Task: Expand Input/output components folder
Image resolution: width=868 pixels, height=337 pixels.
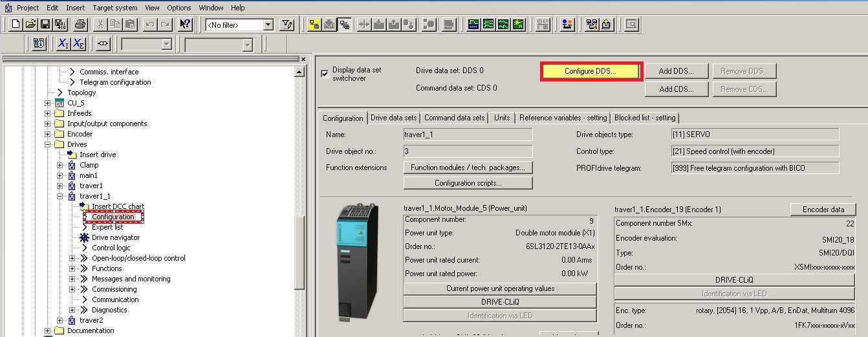Action: [47, 124]
